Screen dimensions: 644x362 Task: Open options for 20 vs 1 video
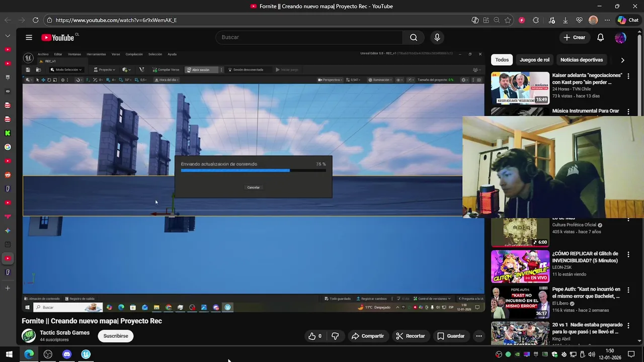pyautogui.click(x=628, y=326)
